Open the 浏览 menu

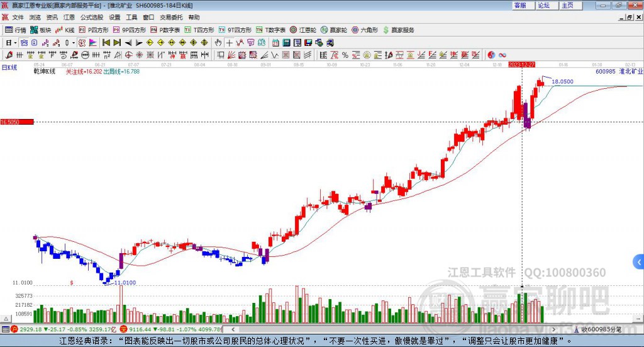tap(35, 17)
